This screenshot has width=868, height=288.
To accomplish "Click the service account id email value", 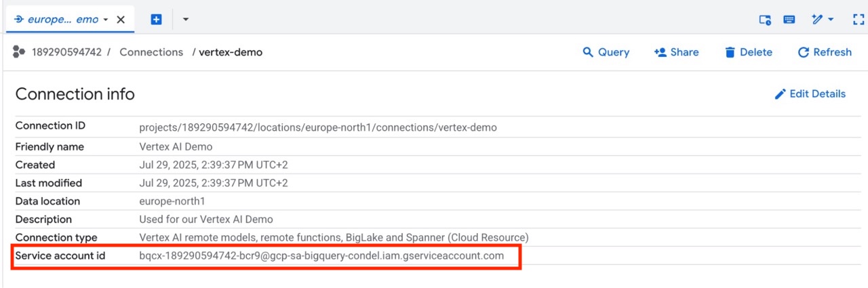I will (321, 256).
